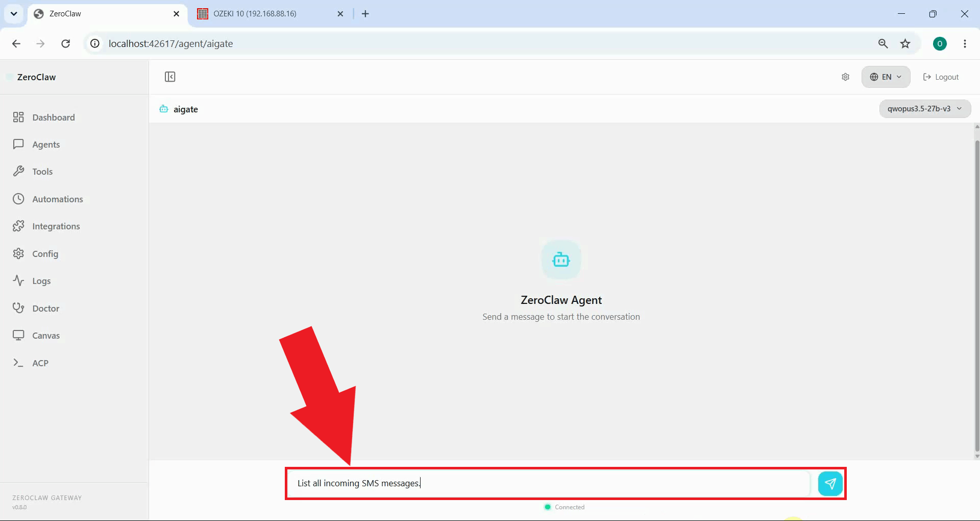This screenshot has height=521, width=980.
Task: Click the ZeroClaw Agent heading
Action: 561,300
